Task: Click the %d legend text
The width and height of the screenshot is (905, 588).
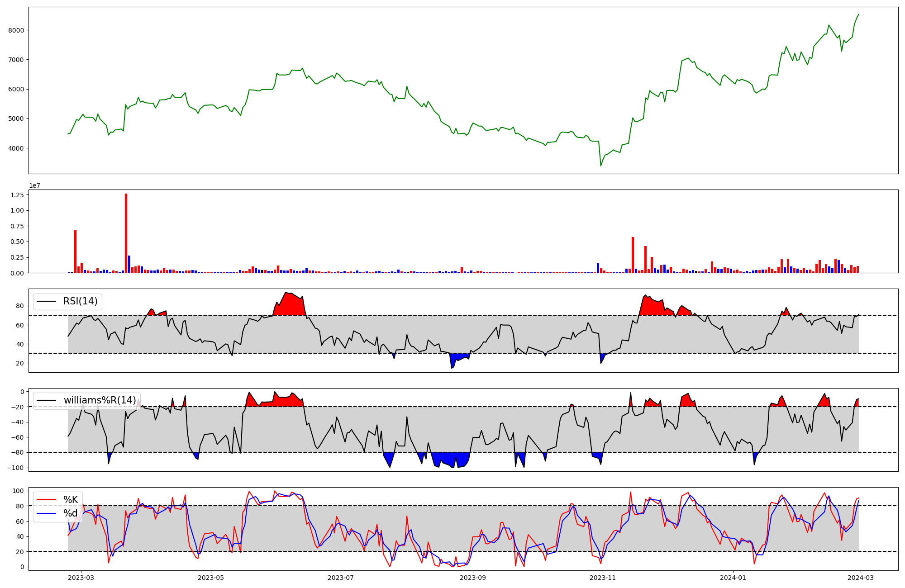Action: [x=71, y=513]
